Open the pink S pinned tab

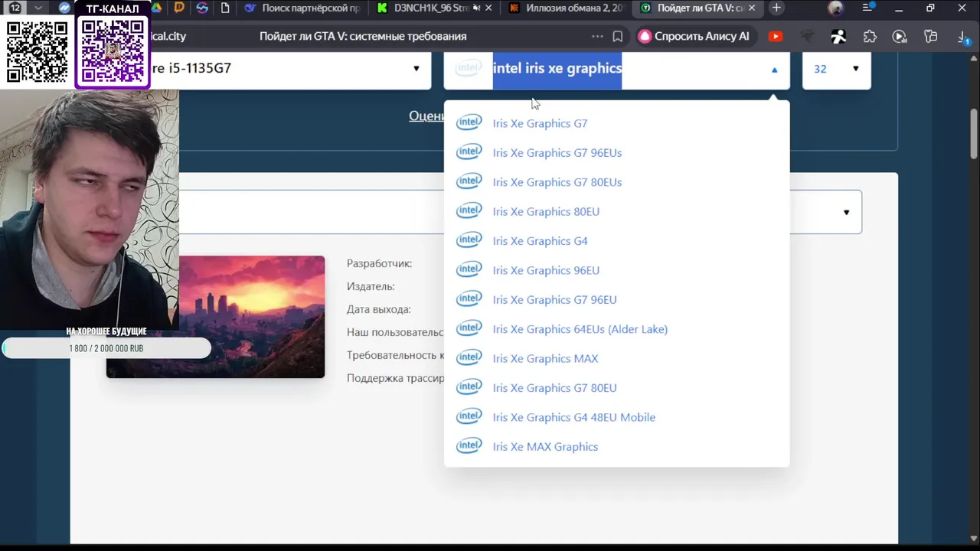click(x=202, y=8)
